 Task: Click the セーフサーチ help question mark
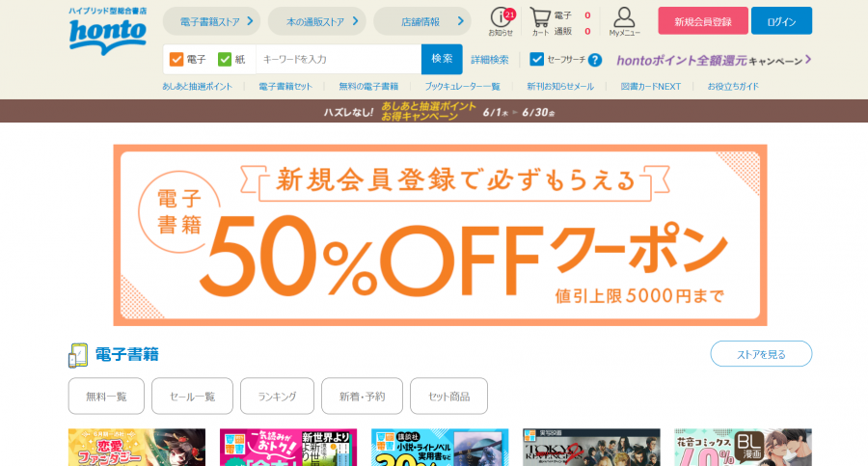tap(594, 60)
